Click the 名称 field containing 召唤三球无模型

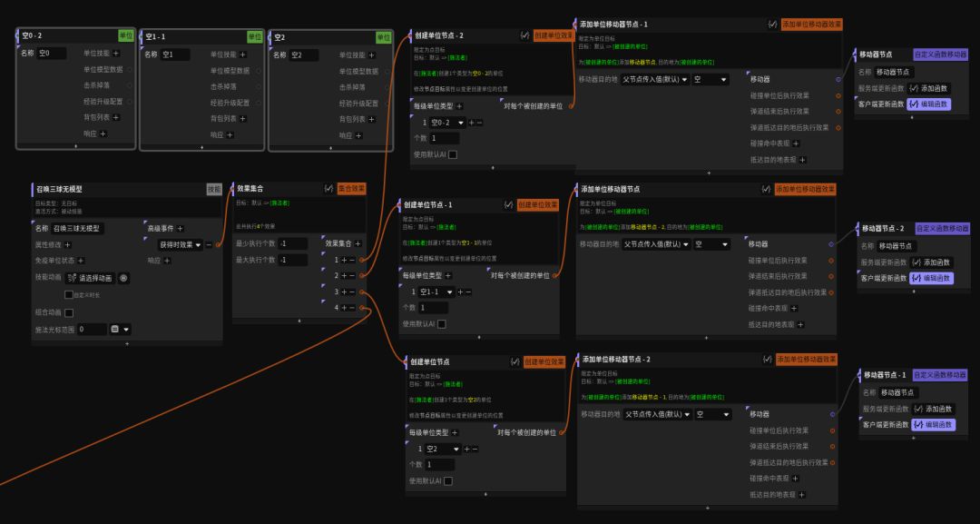(x=77, y=228)
